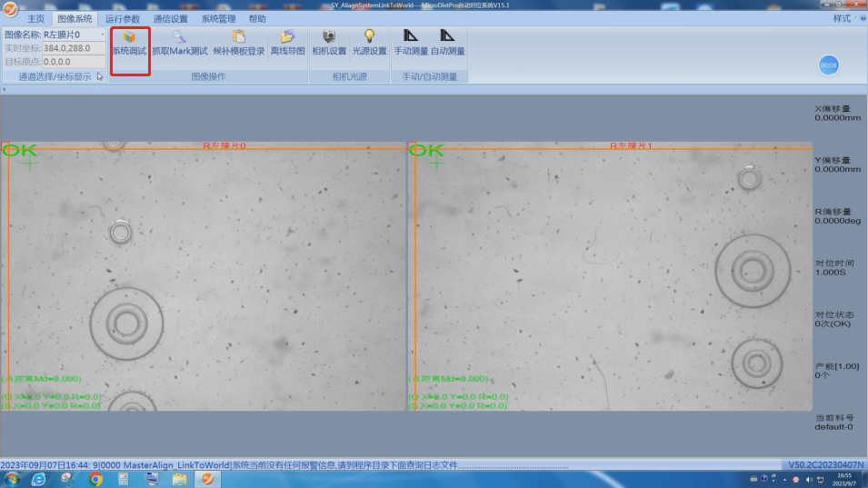Start 手动测量 manual measurement
868x488 pixels.
[x=411, y=37]
